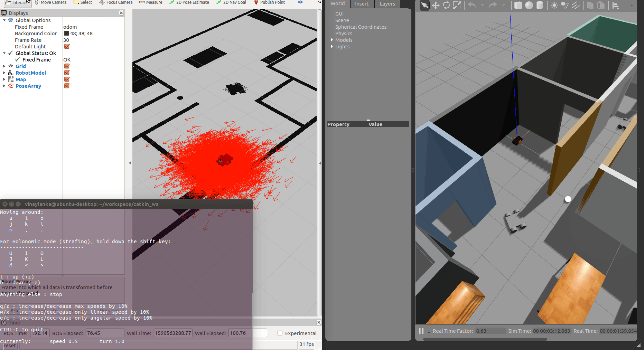The height and width of the screenshot is (350, 644).
Task: Expand the Models tree node
Action: point(332,40)
